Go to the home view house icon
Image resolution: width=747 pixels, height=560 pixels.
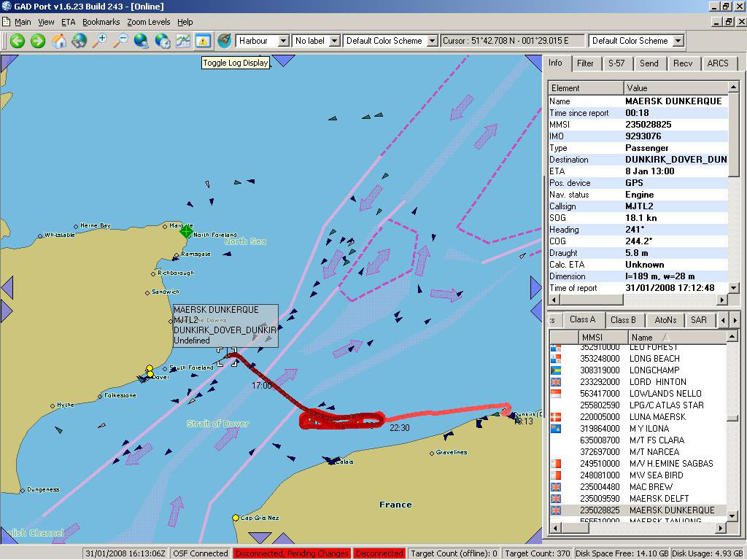point(59,41)
